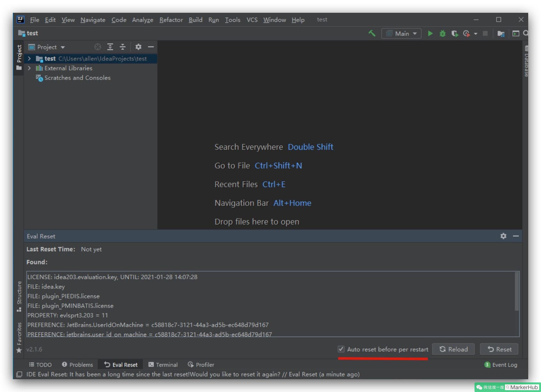Click the Profiler run icon in toolbar
Screen dimensions: 541x392
[467, 33]
